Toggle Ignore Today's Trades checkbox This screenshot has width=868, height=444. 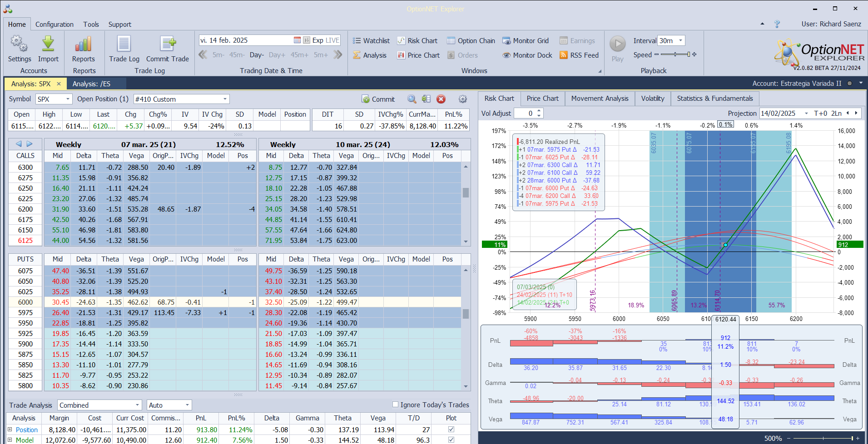pos(395,405)
